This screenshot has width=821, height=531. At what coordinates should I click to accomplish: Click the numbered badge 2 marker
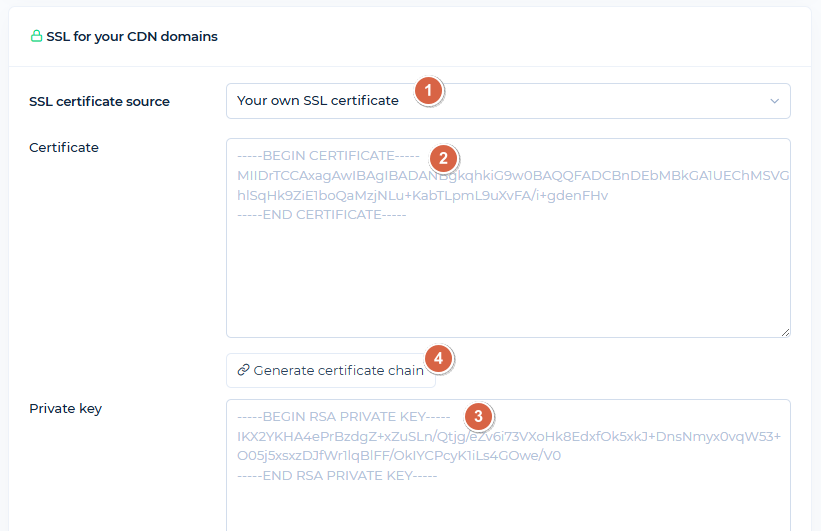click(443, 158)
